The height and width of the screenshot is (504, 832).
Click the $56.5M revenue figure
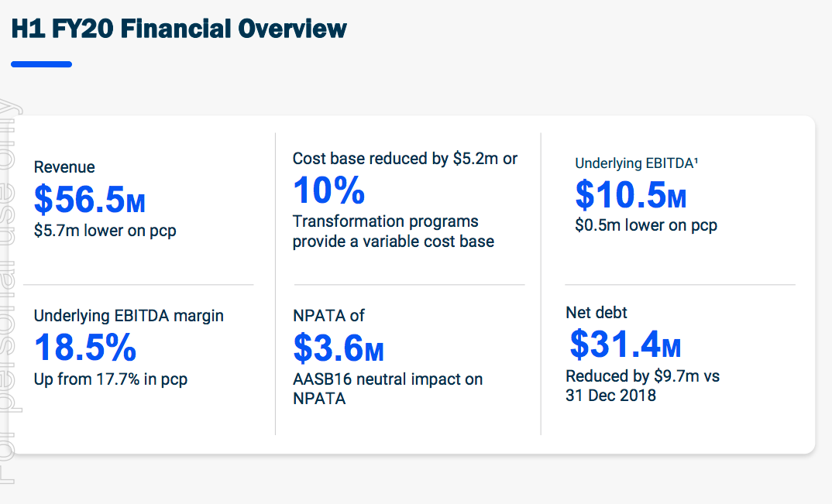[90, 200]
